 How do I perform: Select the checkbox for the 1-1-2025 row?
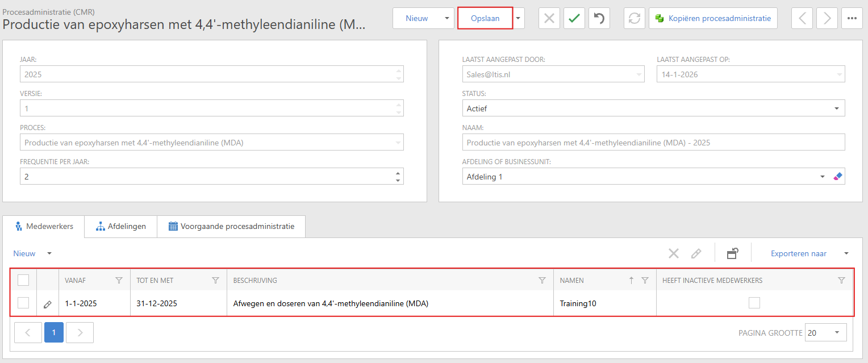coord(23,303)
